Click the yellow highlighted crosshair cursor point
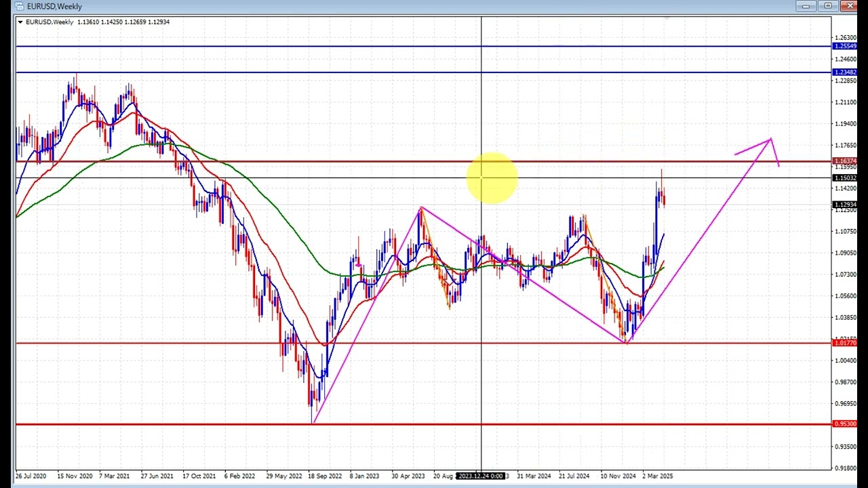Viewport: 868px width, 488px height. [x=481, y=178]
